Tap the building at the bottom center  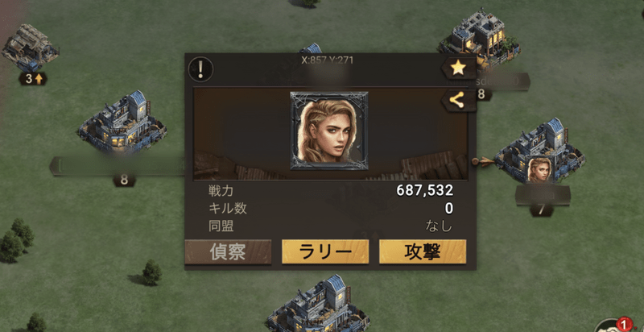[318, 305]
